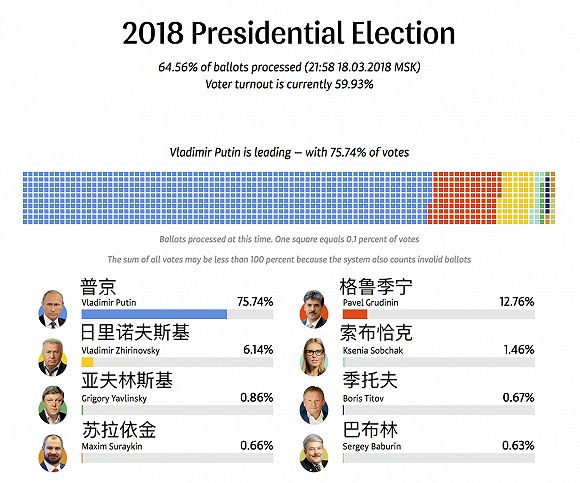Click the Vladimir Putin name label
580x483 pixels.
[x=109, y=303]
